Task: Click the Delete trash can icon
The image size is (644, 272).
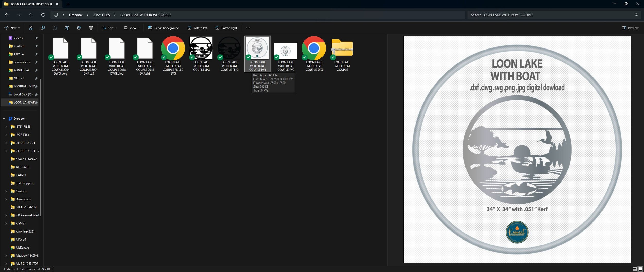Action: [x=91, y=28]
